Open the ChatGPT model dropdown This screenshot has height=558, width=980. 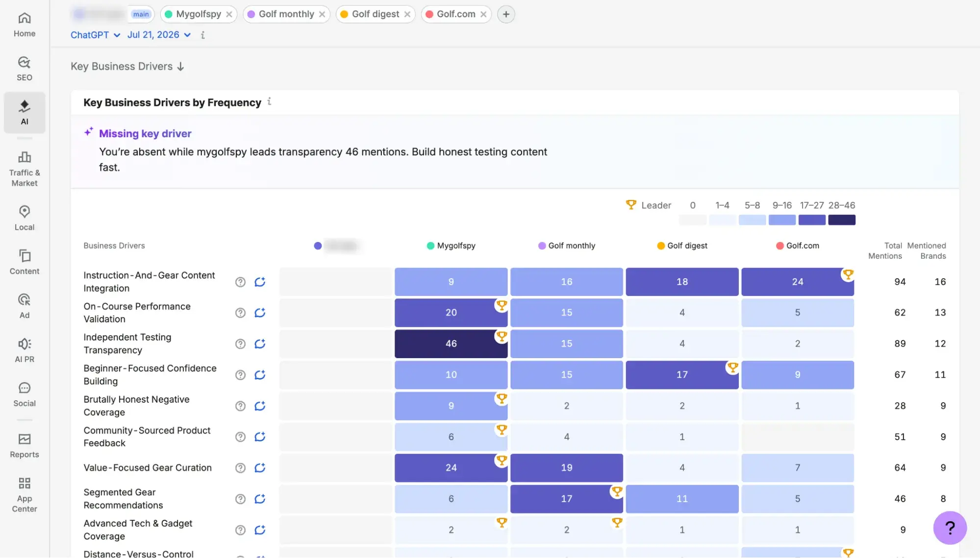coord(95,35)
